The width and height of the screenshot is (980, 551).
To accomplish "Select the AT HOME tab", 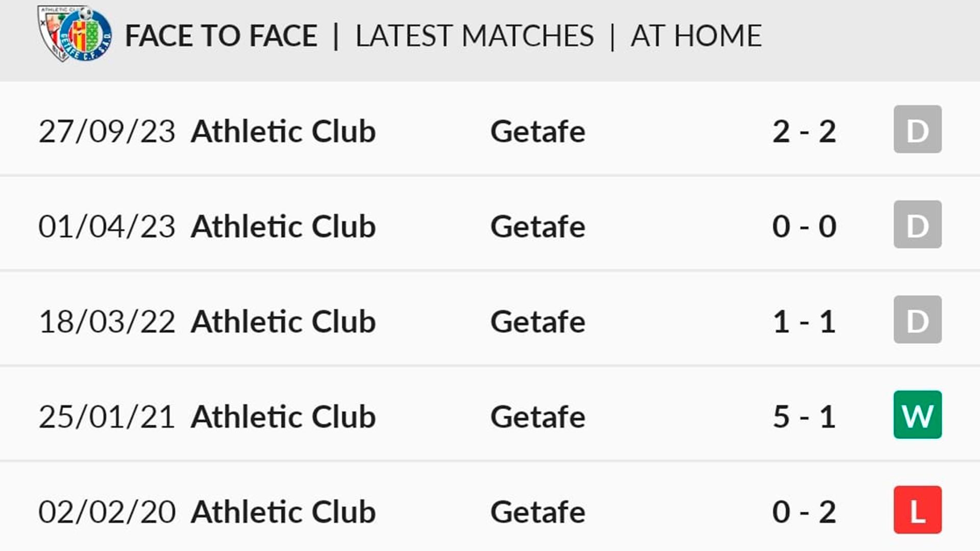I will tap(696, 36).
